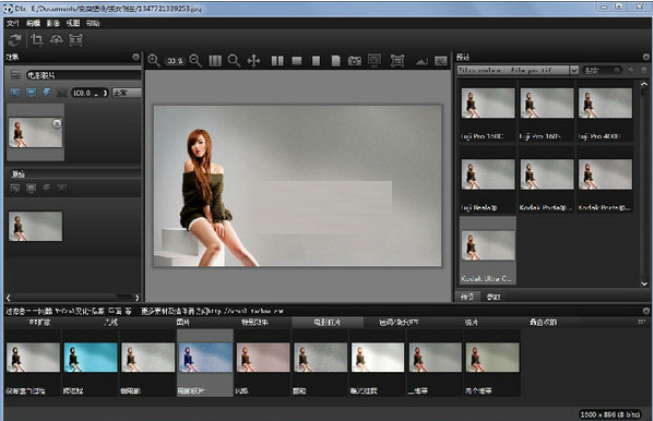Open the 正常 blend mode dropdown

pyautogui.click(x=127, y=92)
